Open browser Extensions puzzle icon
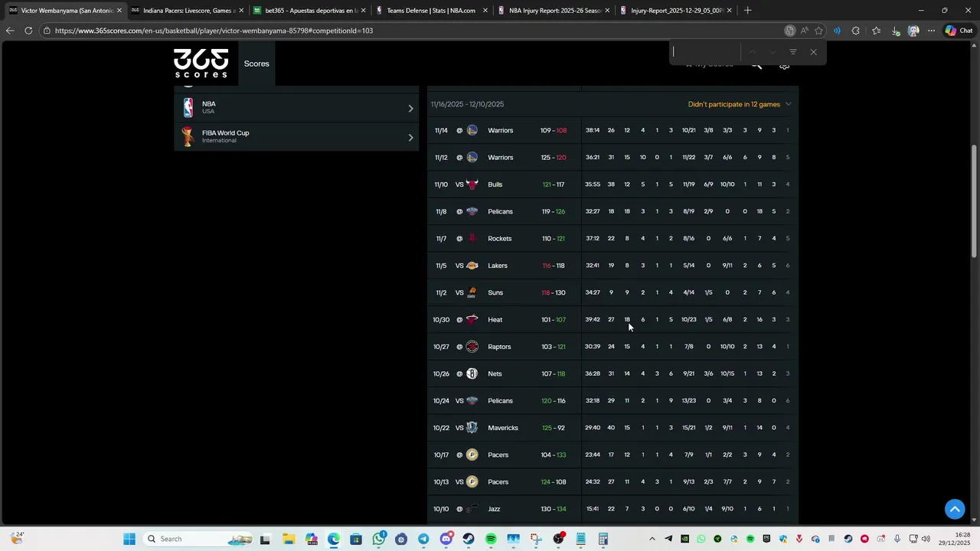This screenshot has height=551, width=980. [856, 31]
